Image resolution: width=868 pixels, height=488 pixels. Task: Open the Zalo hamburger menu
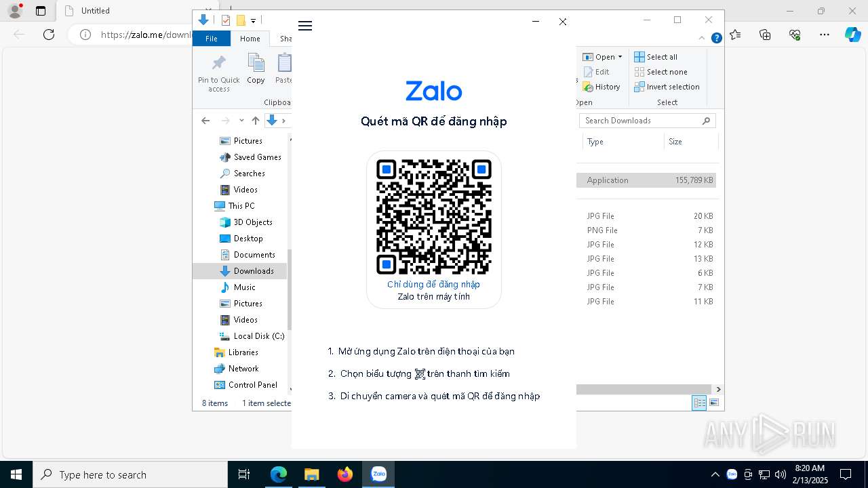pyautogui.click(x=305, y=26)
